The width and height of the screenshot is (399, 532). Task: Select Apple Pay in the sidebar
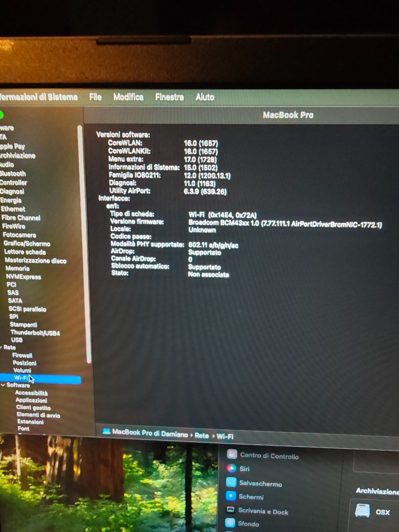[12, 146]
